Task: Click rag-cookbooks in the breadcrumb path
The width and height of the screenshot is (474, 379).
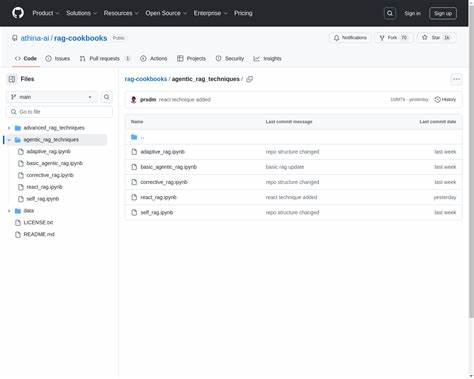Action: 146,79
